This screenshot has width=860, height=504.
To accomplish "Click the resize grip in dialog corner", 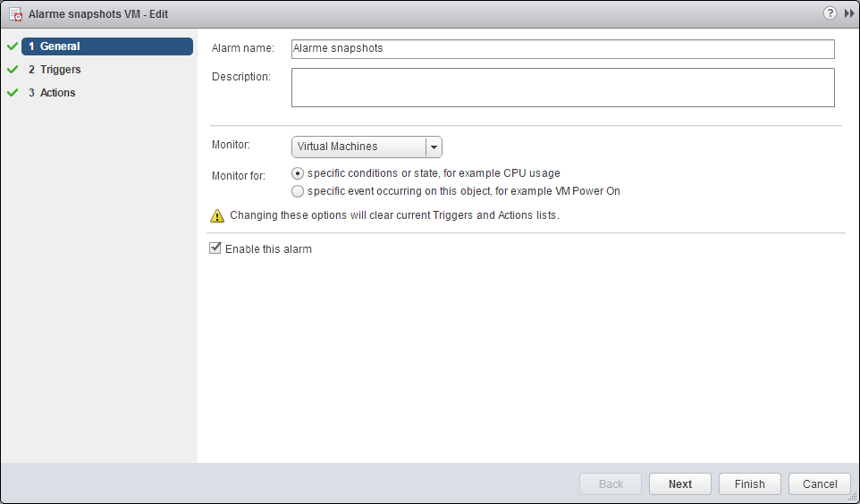I will [852, 497].
